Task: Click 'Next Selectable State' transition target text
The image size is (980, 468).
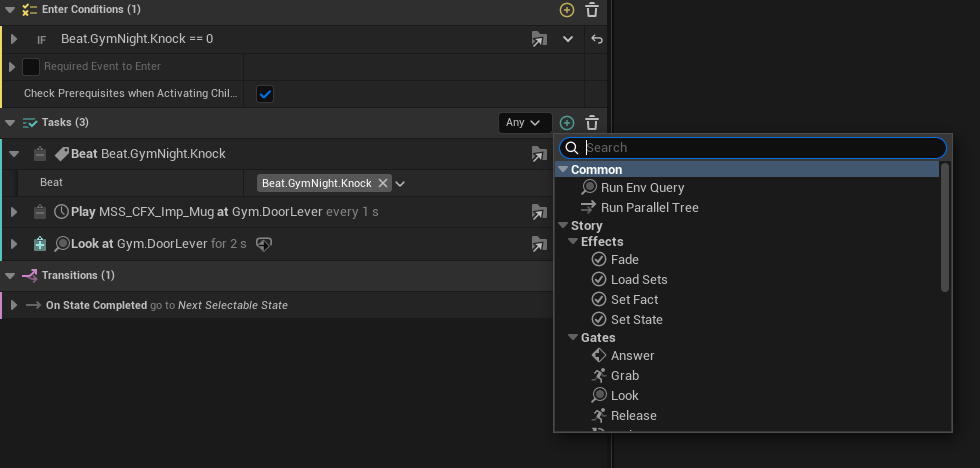Action: click(x=233, y=306)
